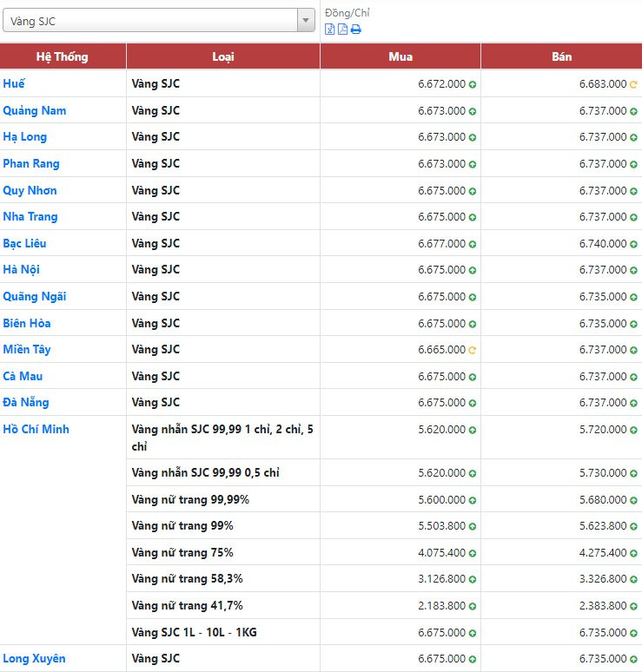Select the 'Vàng nữ trang 41,7%' label
This screenshot has width=642, height=672.
[x=187, y=605]
